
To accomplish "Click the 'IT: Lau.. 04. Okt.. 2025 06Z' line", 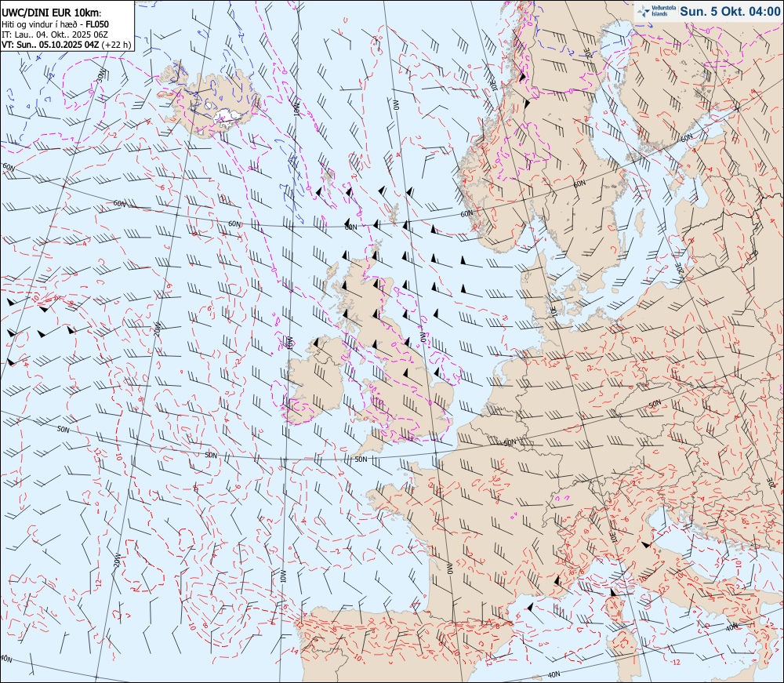I will 55,34.
